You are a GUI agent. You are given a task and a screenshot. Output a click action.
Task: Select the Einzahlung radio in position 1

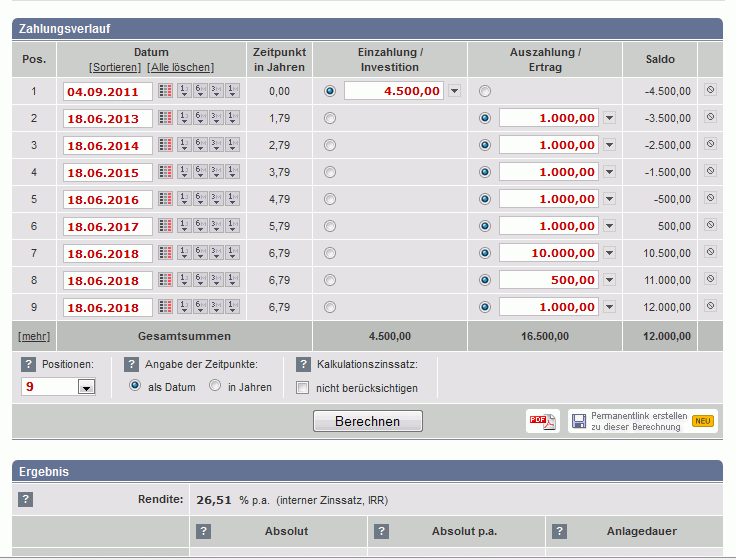pos(330,91)
